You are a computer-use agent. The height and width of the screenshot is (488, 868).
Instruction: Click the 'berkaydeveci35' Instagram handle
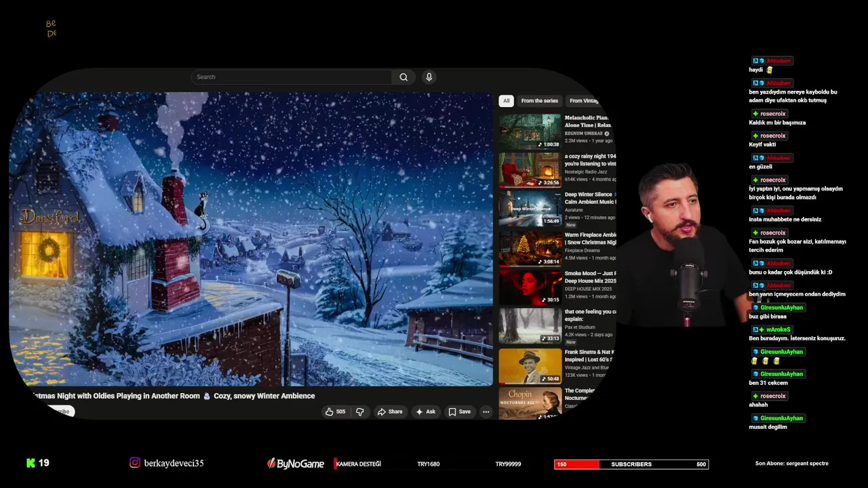(174, 464)
